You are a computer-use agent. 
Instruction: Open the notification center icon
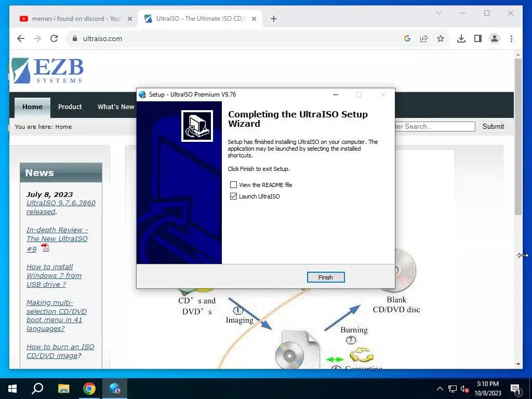pos(515,389)
